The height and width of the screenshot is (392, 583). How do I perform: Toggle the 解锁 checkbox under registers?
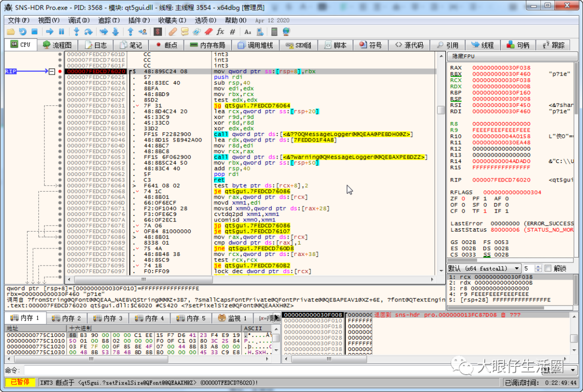[548, 268]
